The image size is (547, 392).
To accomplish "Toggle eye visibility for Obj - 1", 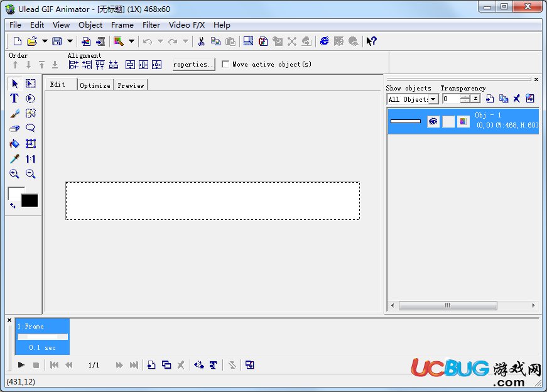I will click(433, 121).
